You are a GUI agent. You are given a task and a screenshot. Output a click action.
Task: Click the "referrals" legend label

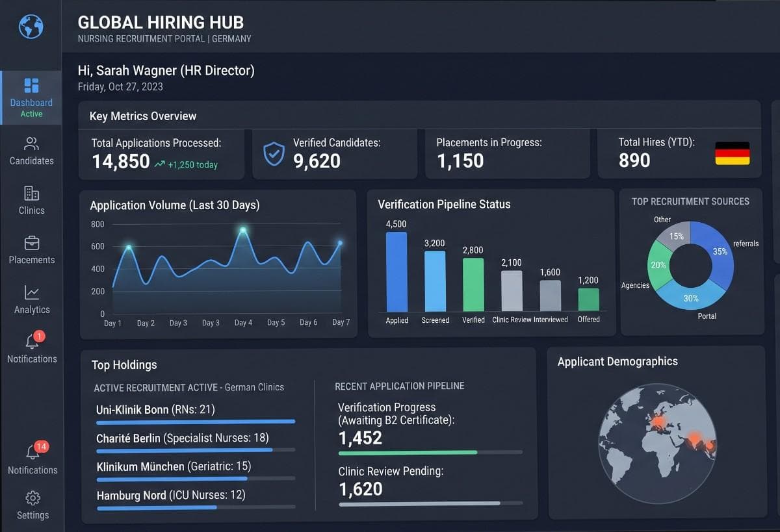click(x=746, y=244)
